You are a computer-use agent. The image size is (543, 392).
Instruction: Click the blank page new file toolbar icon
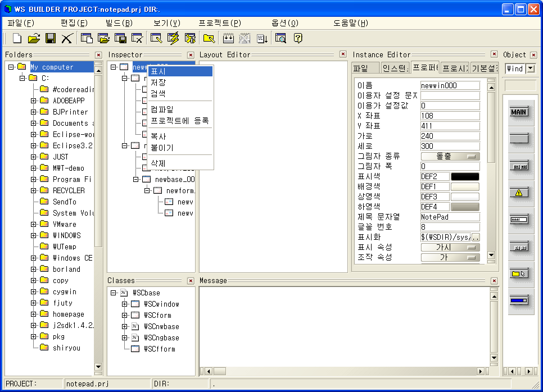click(x=17, y=38)
